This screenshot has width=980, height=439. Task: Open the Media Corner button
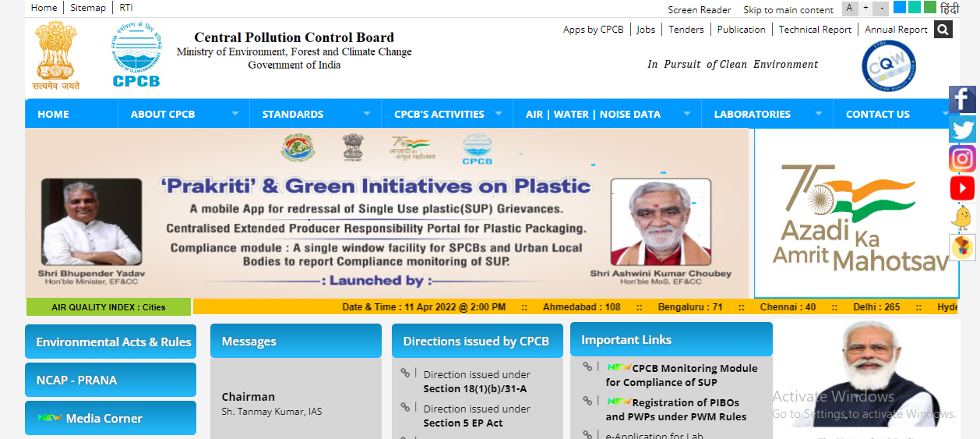111,418
